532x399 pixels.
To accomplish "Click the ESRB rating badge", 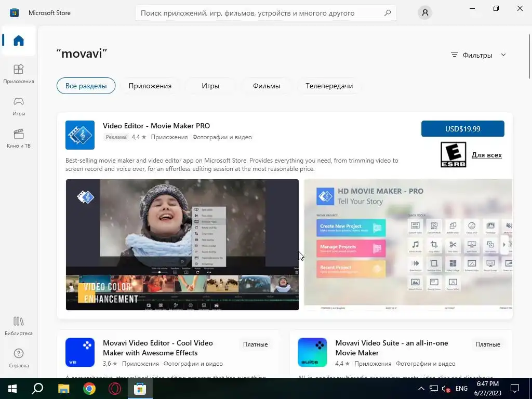I will pos(453,155).
